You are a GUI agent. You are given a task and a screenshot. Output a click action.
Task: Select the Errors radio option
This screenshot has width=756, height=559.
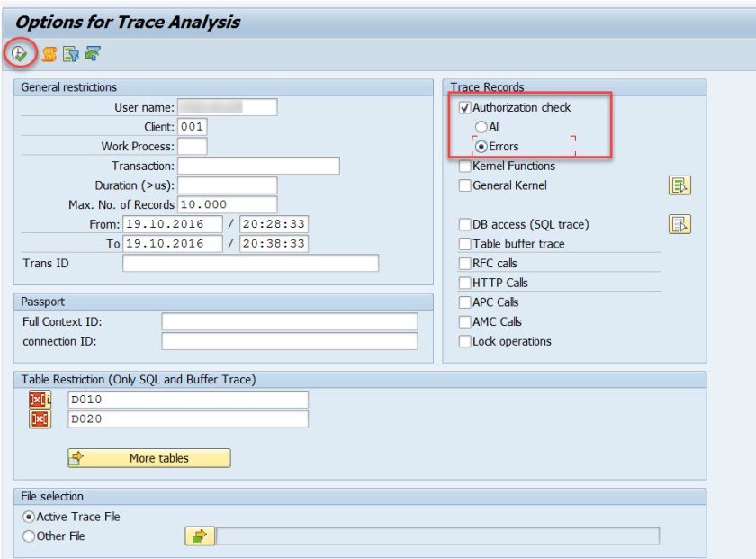click(481, 147)
